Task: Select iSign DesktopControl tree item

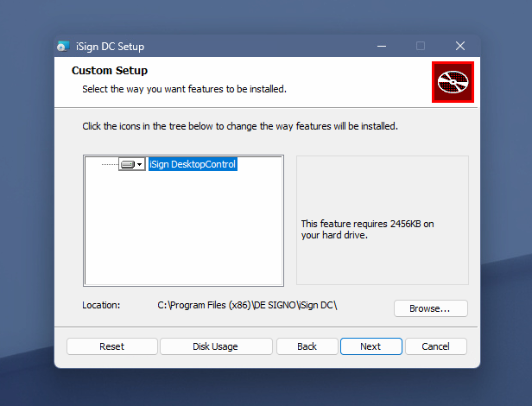Action: click(193, 164)
